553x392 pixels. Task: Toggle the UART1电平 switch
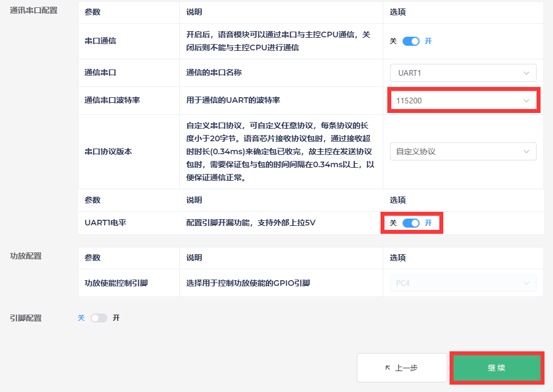click(411, 223)
